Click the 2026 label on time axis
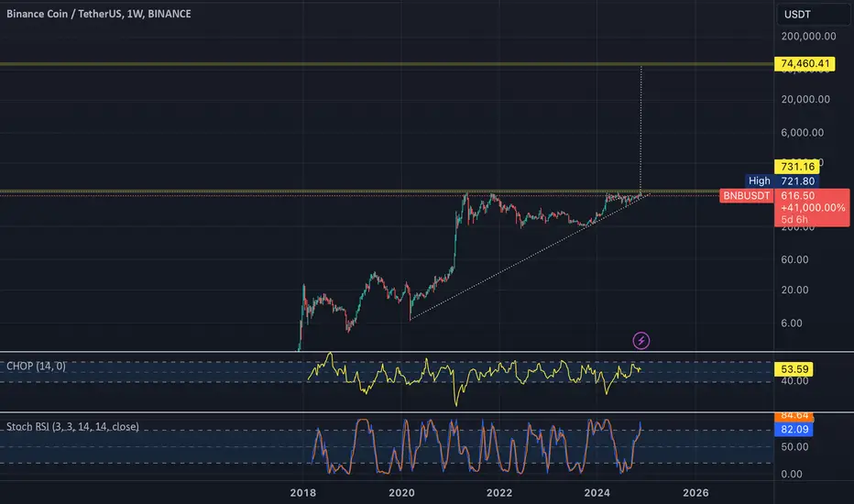854x504 pixels. pos(696,493)
